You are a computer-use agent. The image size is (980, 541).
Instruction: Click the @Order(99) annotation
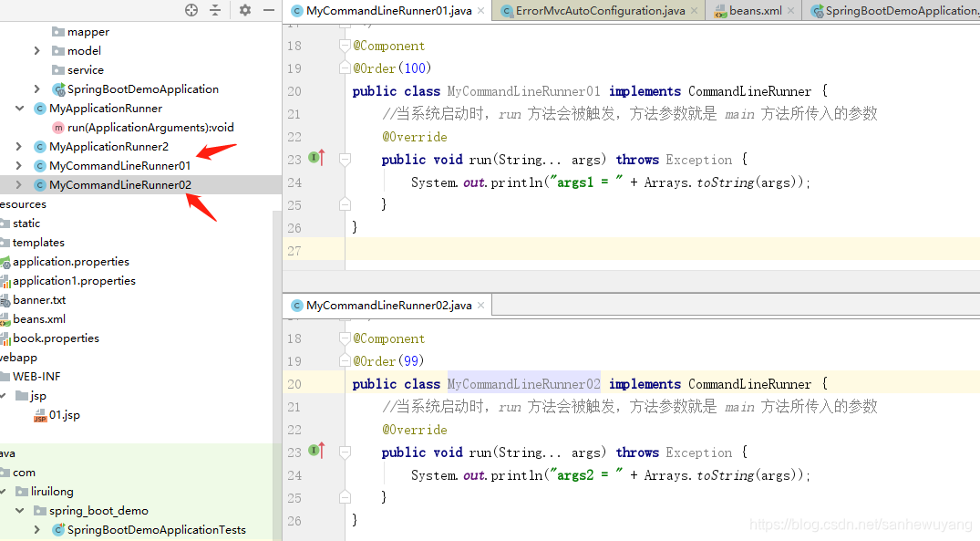[x=388, y=361]
